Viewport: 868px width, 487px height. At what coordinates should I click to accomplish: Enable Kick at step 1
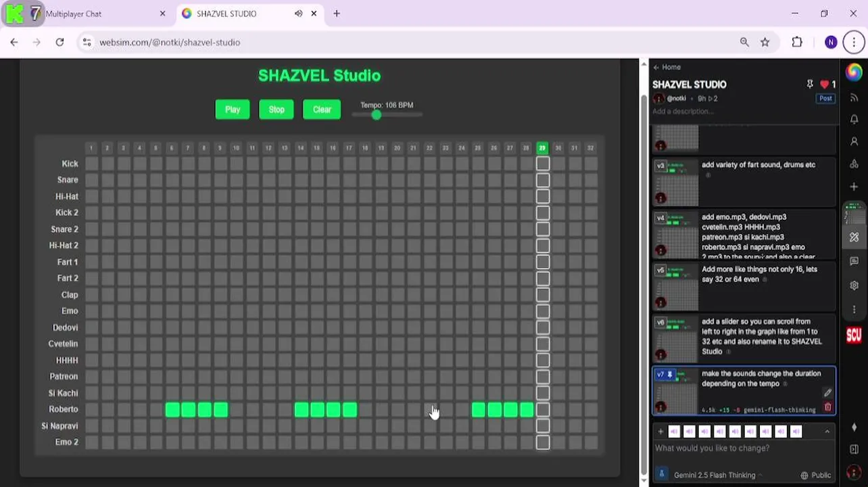(x=91, y=164)
